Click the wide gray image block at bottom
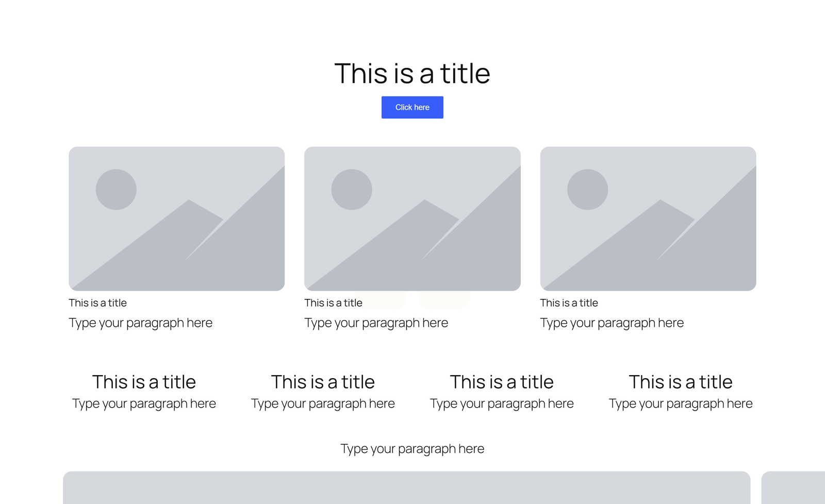825x504 pixels. (x=406, y=488)
